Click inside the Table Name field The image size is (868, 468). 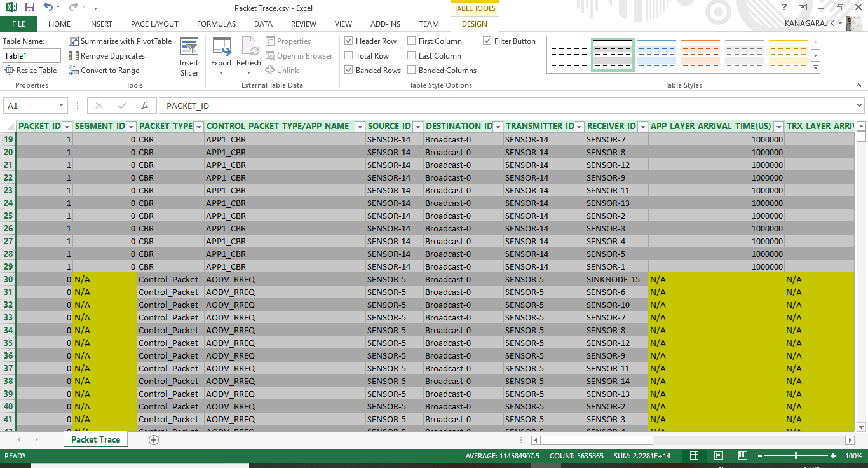[x=31, y=55]
